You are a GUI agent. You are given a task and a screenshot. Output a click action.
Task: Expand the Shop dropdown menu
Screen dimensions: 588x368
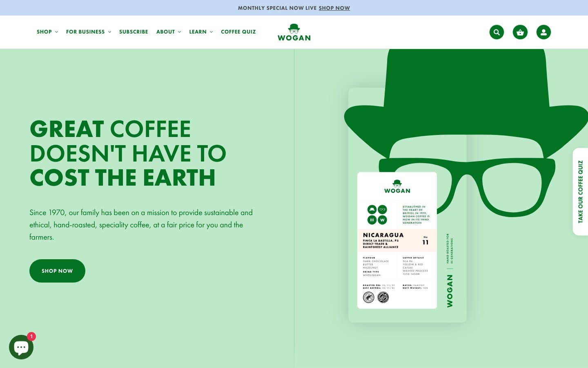47,32
